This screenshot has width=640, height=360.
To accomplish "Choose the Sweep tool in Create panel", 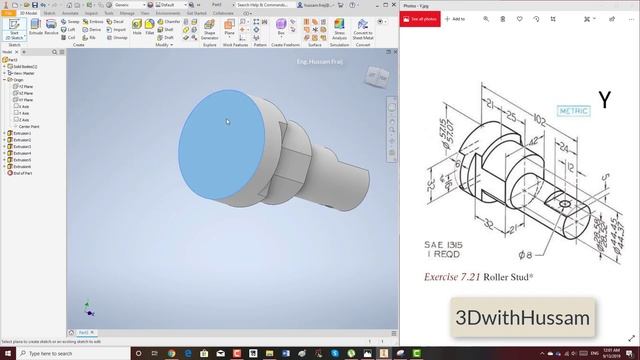I will tap(70, 22).
